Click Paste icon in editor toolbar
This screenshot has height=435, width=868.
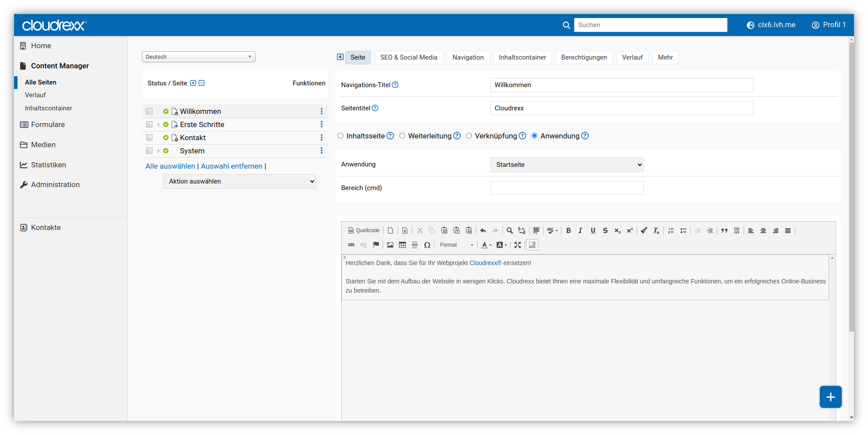pos(445,230)
